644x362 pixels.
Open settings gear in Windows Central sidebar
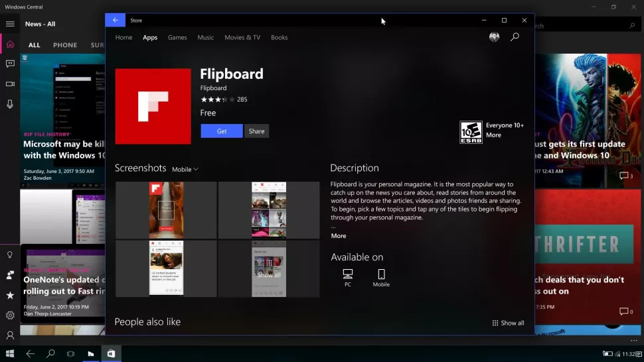click(10, 315)
